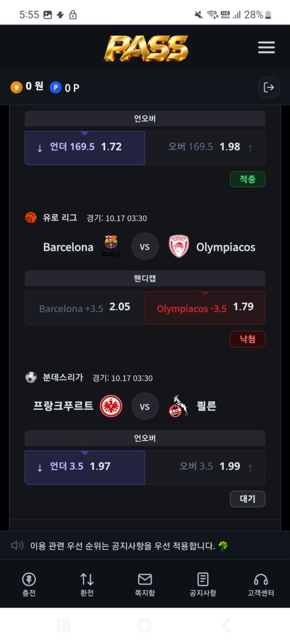This screenshot has height=644, width=290.
Task: Open the 쪽지함 envelope icon
Action: tap(145, 579)
